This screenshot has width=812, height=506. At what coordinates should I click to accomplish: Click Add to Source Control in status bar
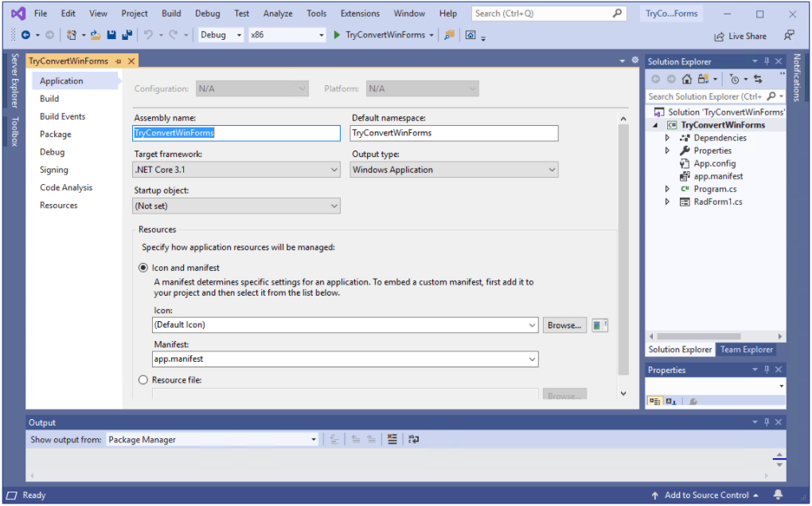[x=705, y=494]
